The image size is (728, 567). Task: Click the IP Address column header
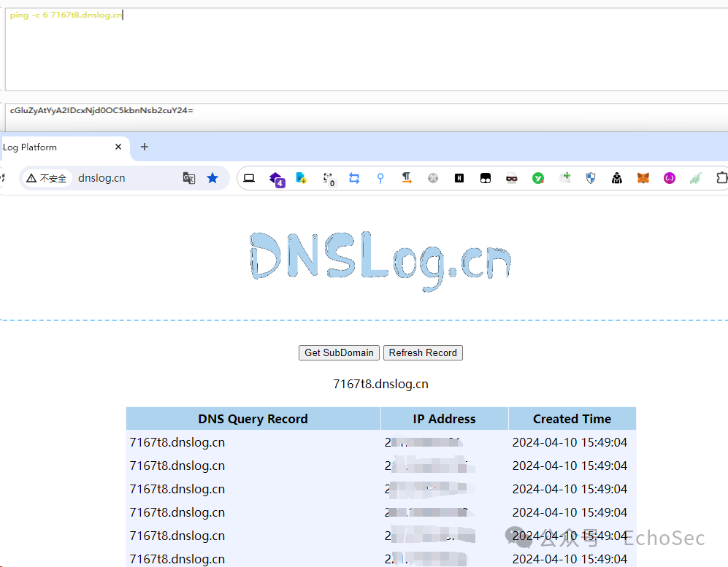[x=445, y=419]
